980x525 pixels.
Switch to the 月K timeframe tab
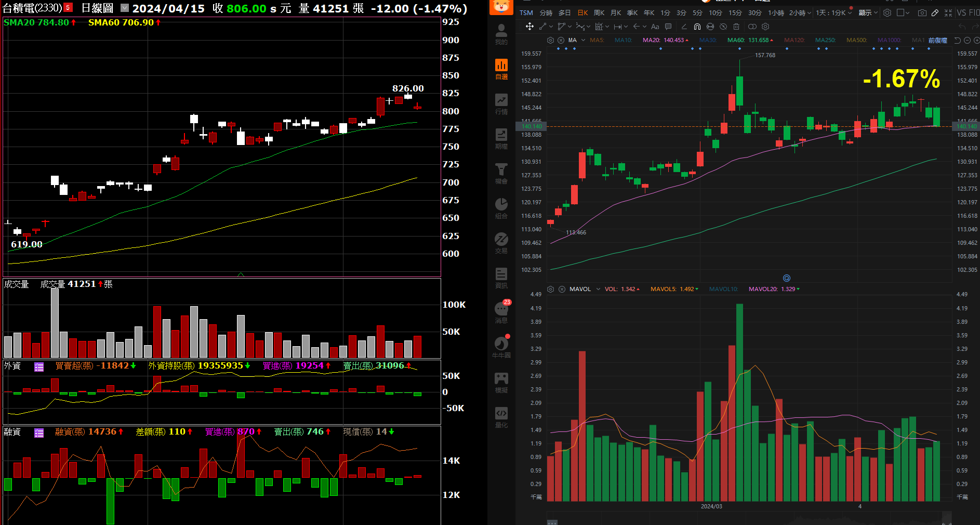[x=616, y=13]
